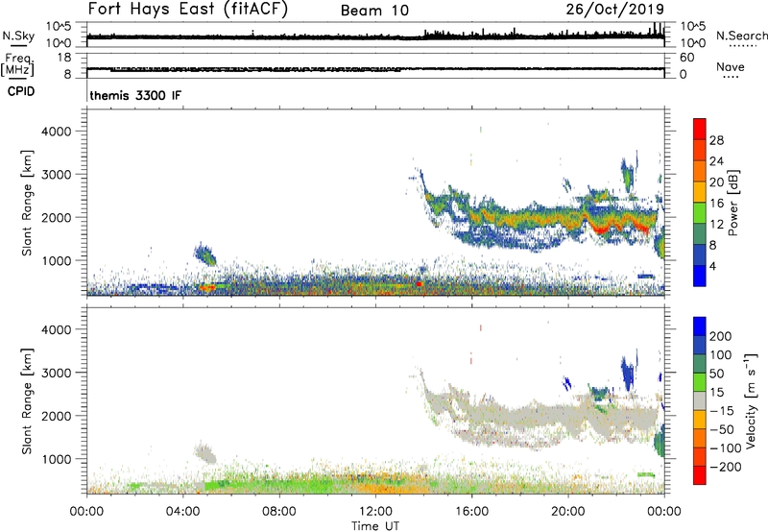Click the '60' Nave axis tick label

(x=686, y=58)
